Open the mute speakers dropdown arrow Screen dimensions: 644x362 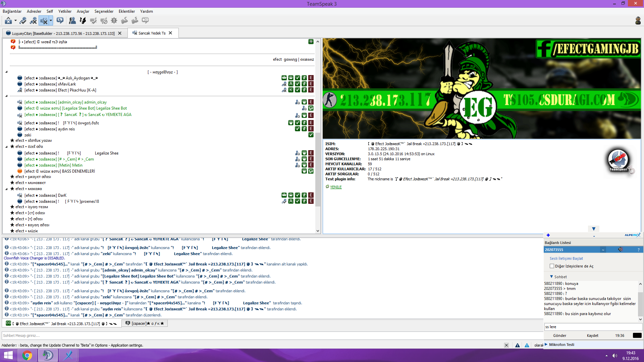51,21
